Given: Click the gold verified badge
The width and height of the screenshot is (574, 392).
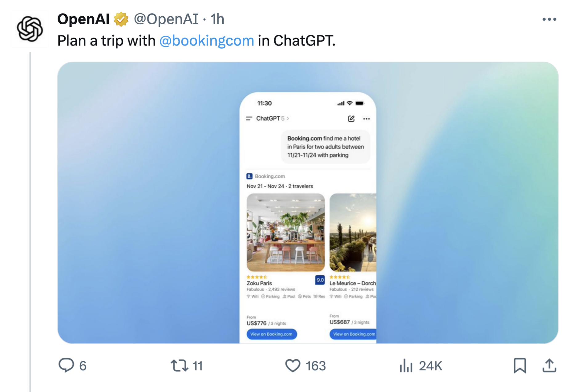Looking at the screenshot, I should click(121, 19).
